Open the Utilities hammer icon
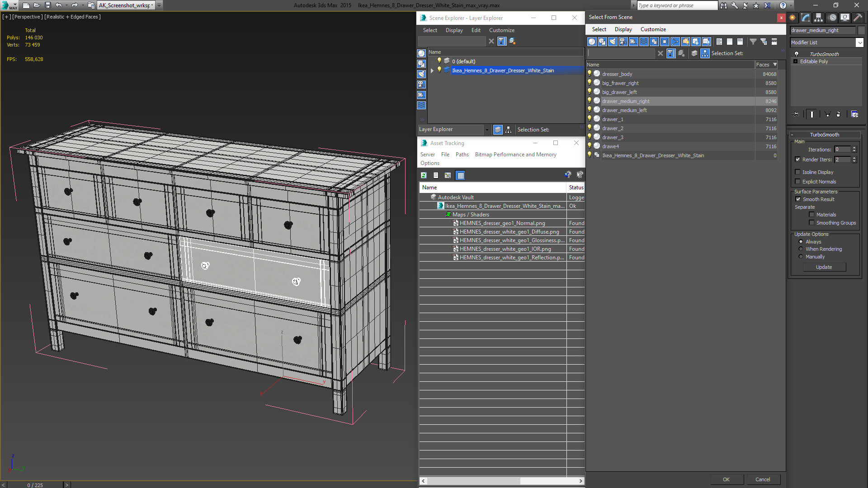The image size is (868, 488). tap(858, 18)
